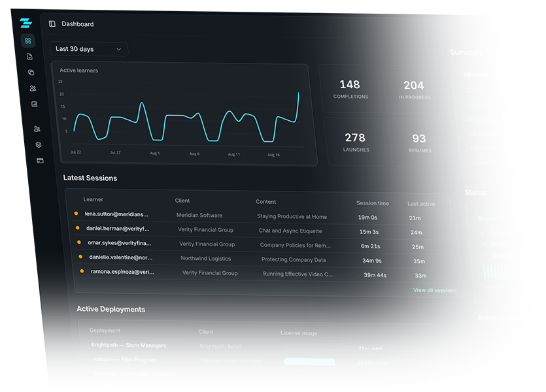Open the billing card icon in sidebar
This screenshot has height=392, width=546.
coord(40,160)
